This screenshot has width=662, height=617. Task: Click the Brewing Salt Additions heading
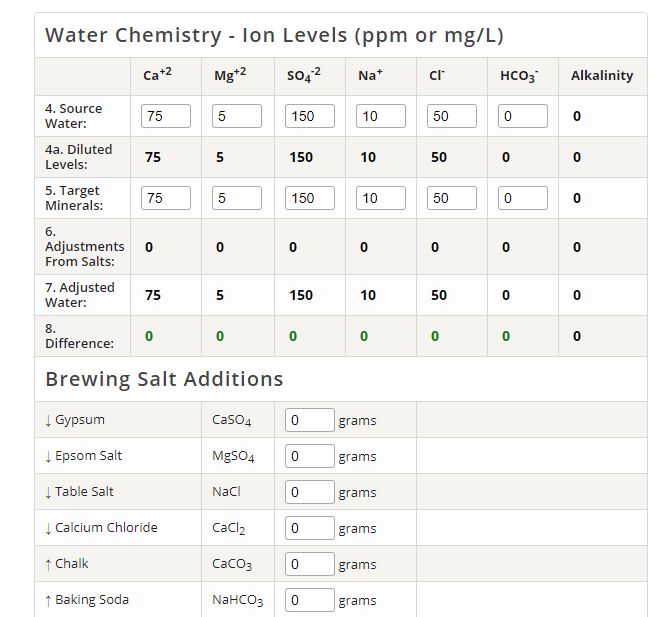[165, 379]
